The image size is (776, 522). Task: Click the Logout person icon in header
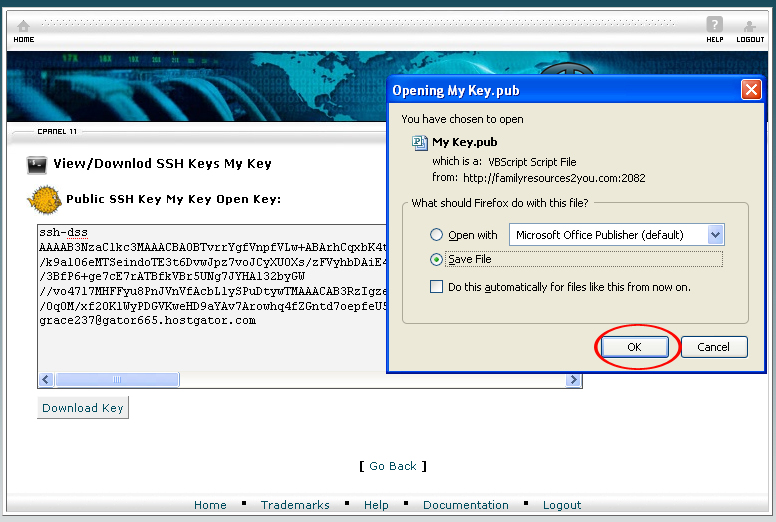[749, 26]
